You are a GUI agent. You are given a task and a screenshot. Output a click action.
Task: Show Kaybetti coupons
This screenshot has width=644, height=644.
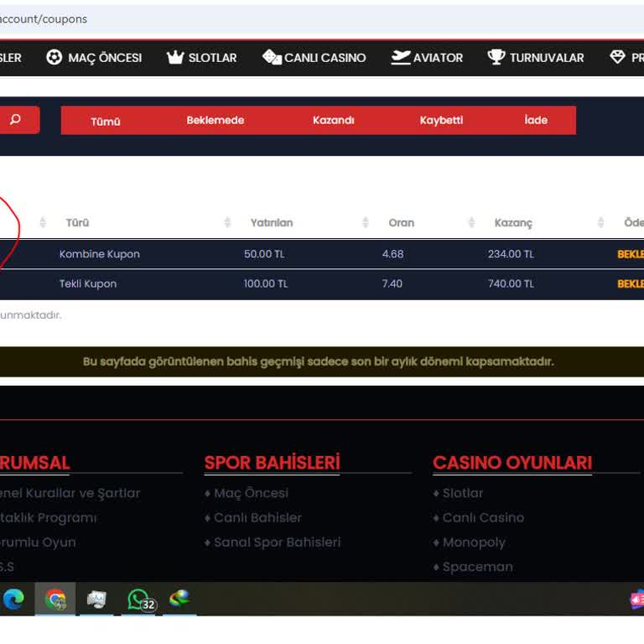tap(441, 121)
